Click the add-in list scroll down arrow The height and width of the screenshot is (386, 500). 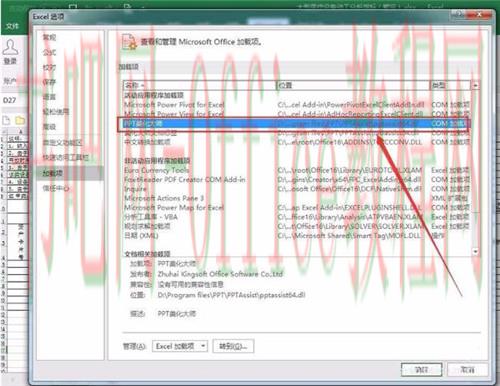[476, 251]
